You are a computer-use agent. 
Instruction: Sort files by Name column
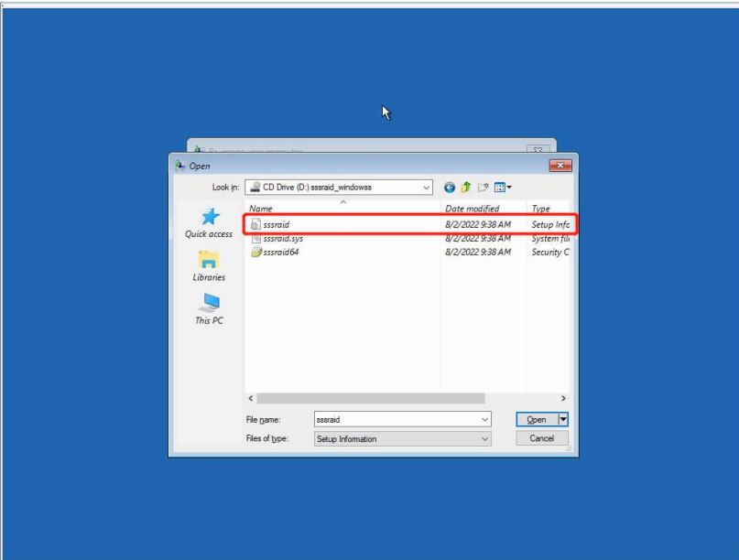coord(343,209)
